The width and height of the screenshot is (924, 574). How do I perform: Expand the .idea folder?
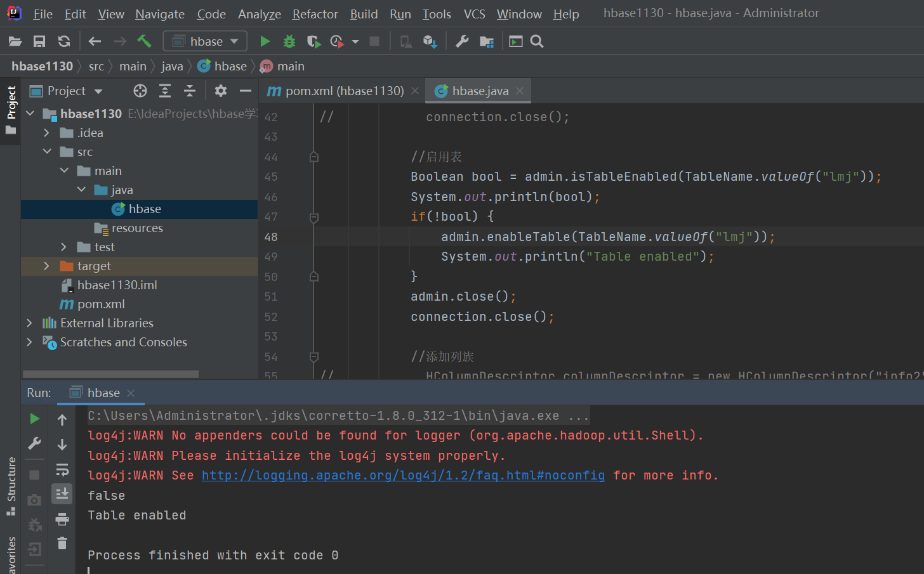coord(46,133)
